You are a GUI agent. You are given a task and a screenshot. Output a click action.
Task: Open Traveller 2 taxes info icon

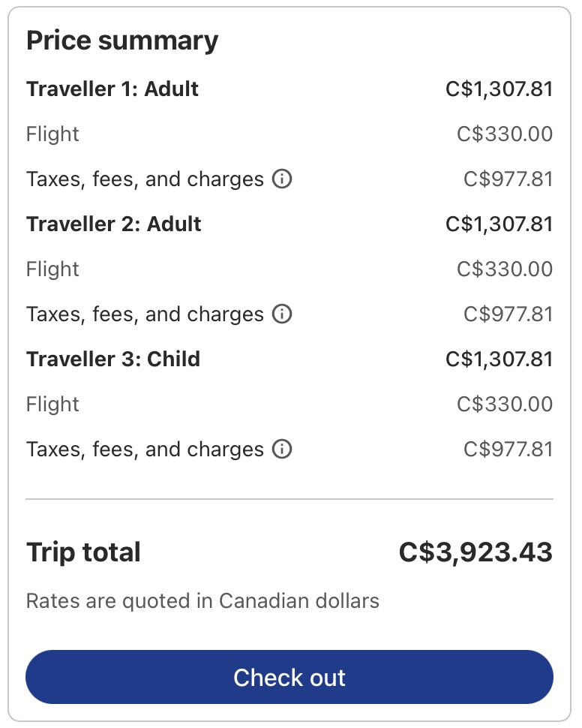point(282,314)
